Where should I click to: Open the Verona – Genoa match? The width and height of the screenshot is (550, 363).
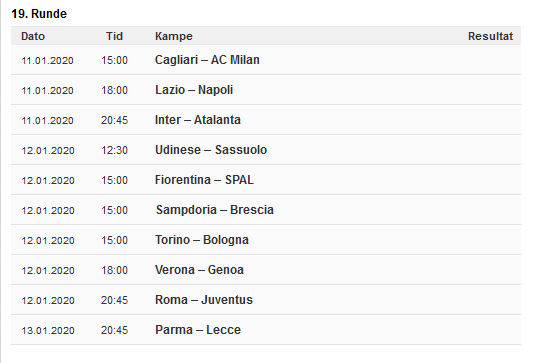199,270
